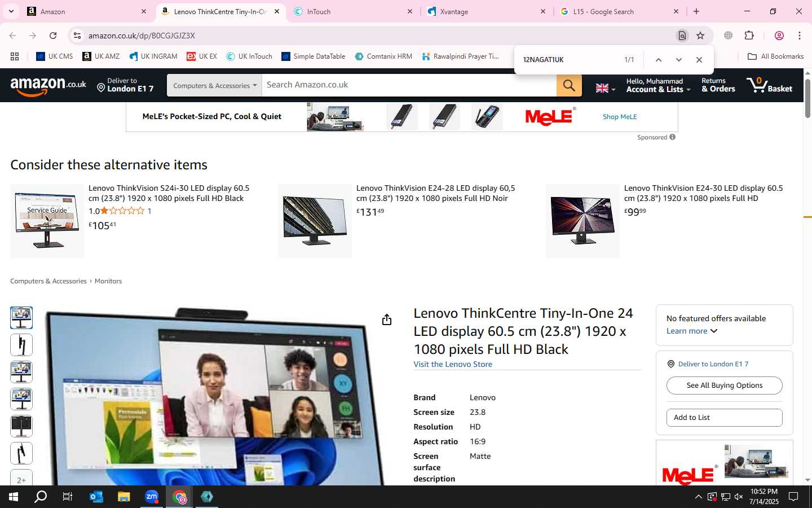Select the fifth product thumbnail image

tap(21, 426)
